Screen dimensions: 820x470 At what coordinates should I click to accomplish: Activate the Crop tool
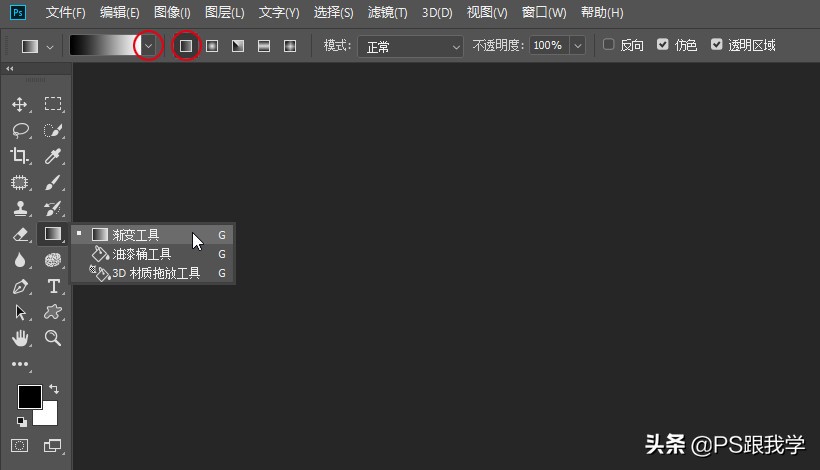19,156
